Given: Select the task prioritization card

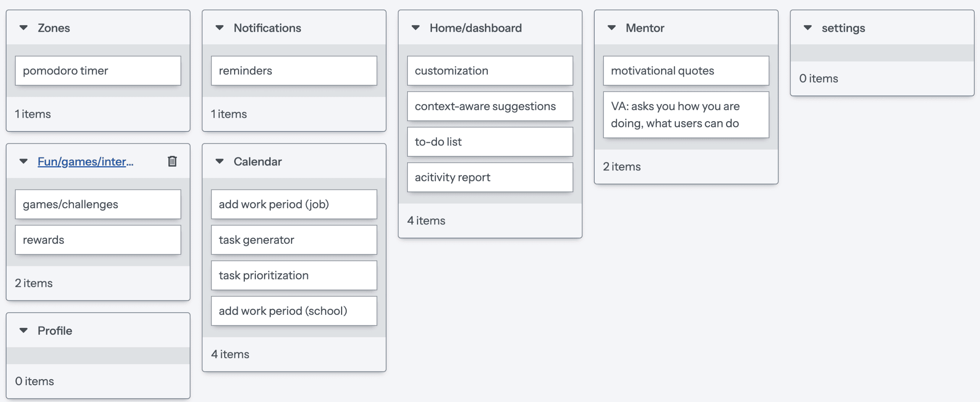Looking at the screenshot, I should 294,276.
